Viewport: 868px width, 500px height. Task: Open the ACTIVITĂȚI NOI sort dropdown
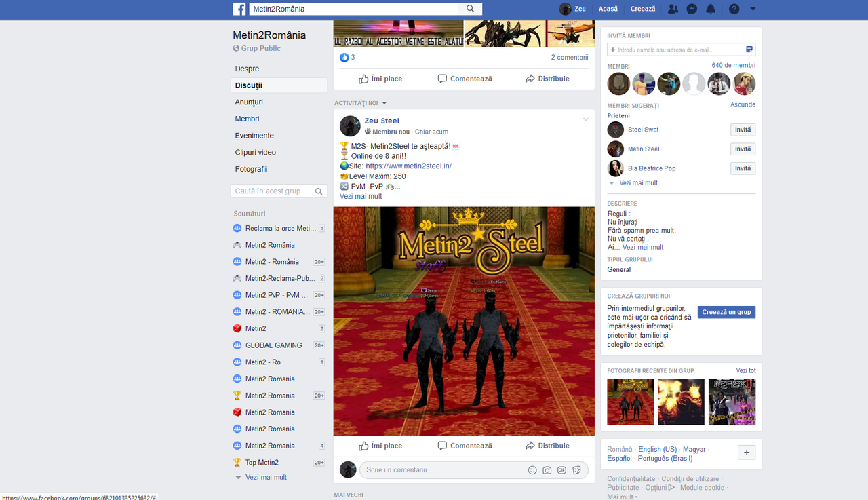360,103
